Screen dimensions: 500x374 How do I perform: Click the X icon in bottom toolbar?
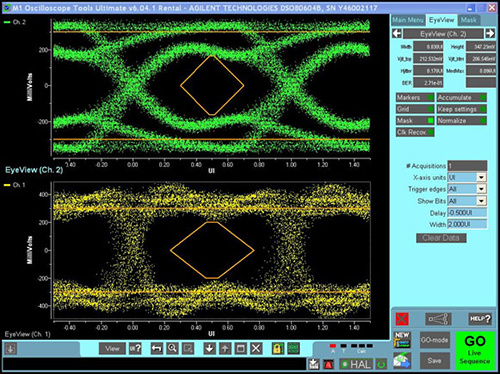point(256,349)
